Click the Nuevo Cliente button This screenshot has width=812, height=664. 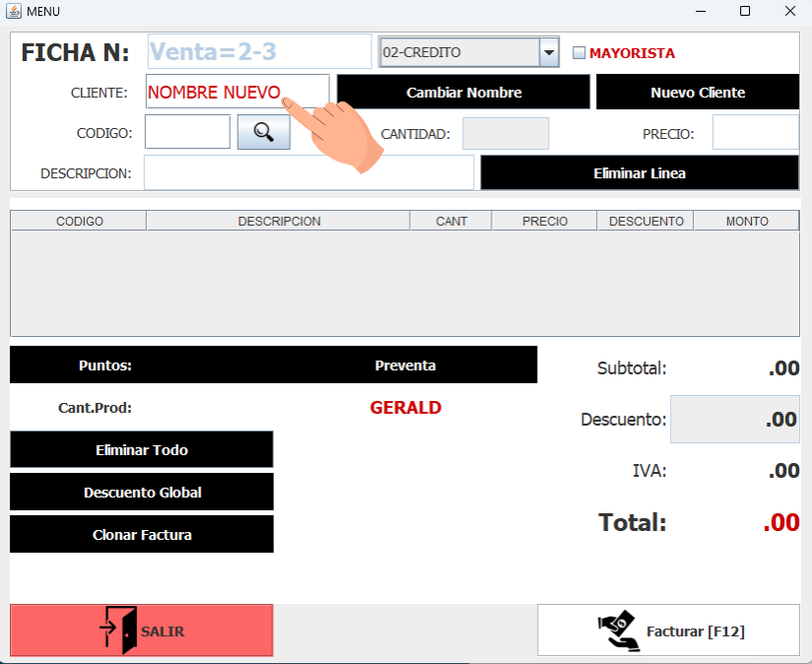698,93
